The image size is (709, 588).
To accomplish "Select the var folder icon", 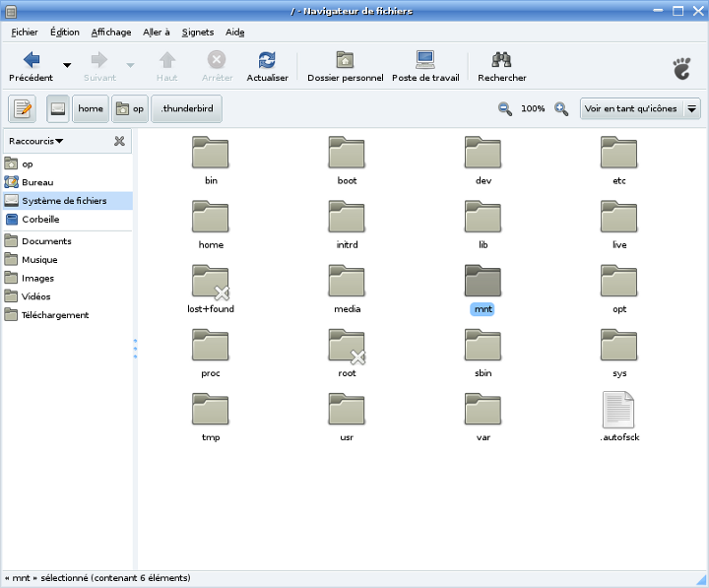I will 483,410.
